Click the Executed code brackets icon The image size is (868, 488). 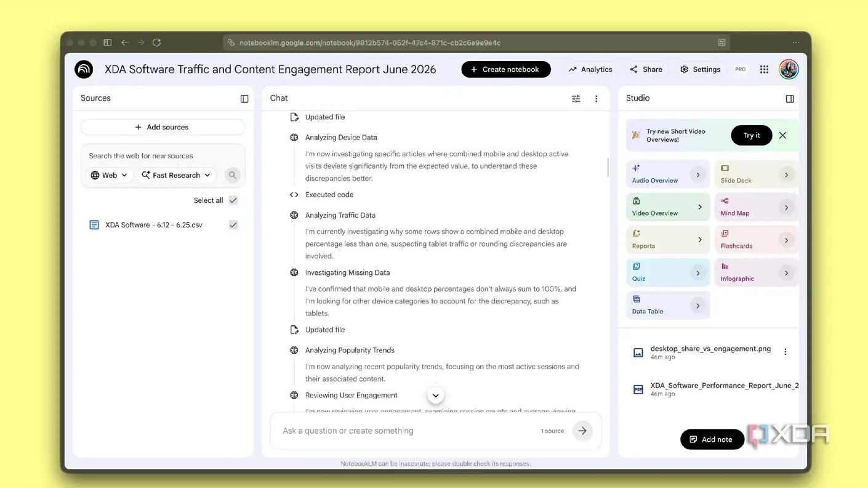point(294,195)
